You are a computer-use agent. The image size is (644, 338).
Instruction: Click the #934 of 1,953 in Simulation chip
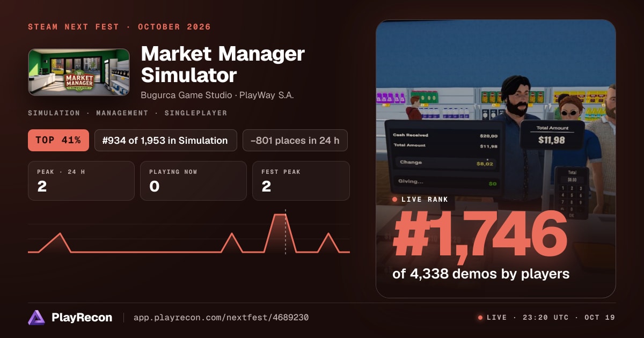166,141
